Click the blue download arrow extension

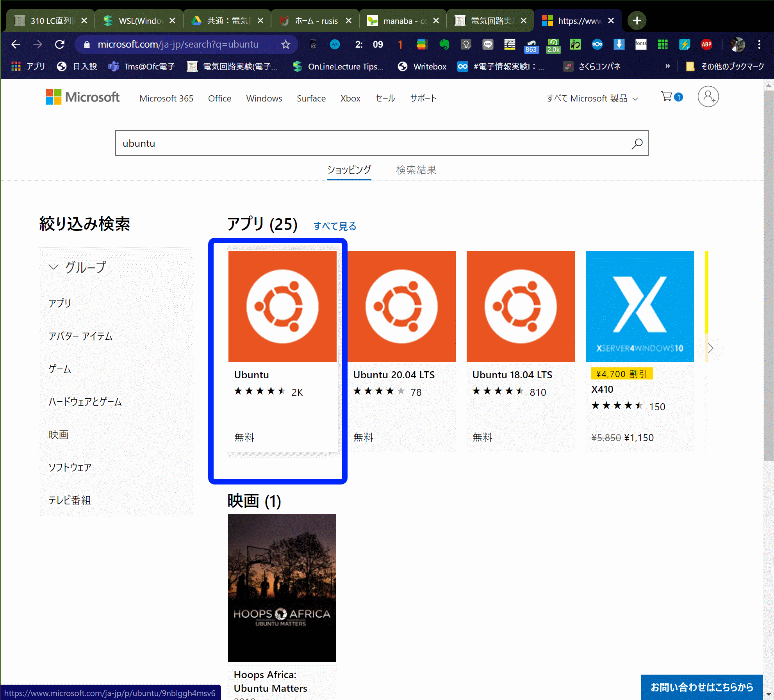point(619,45)
